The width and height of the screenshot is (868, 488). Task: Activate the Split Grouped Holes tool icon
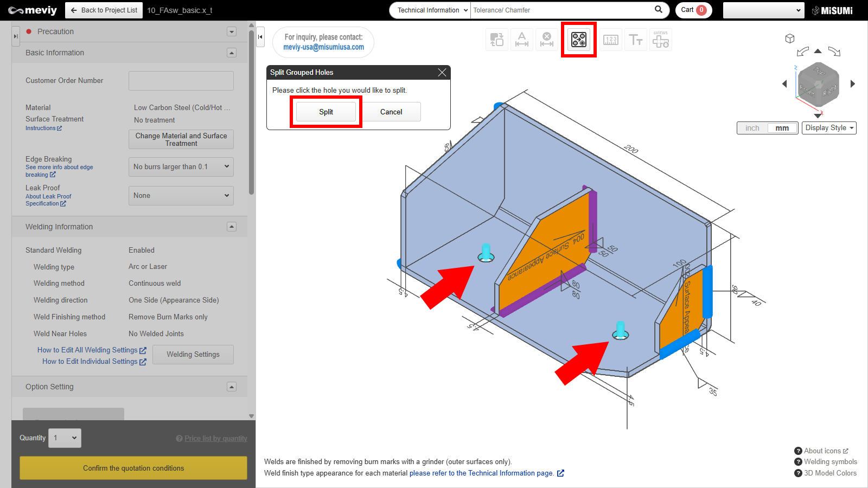tap(578, 40)
